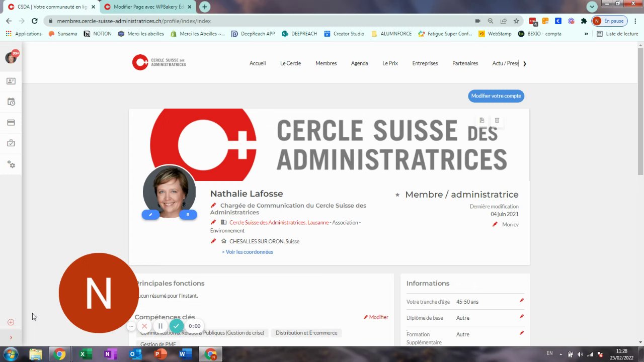Viewport: 644px width, 362px height.
Task: Open Le Prix menu item
Action: click(390, 63)
